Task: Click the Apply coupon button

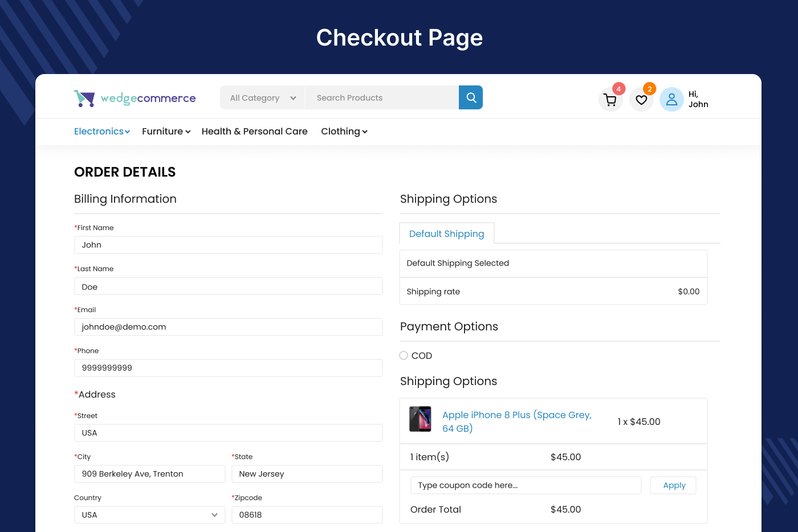Action: 673,485
